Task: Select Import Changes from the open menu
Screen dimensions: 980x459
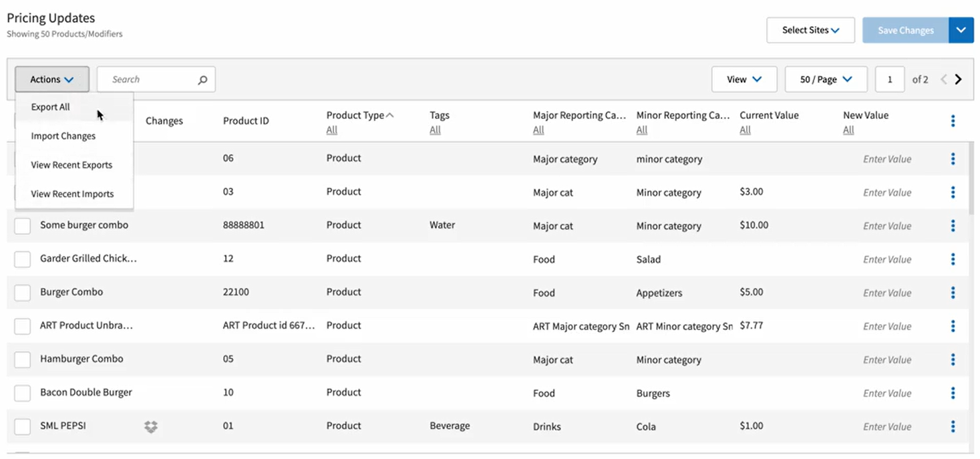Action: 63,136
